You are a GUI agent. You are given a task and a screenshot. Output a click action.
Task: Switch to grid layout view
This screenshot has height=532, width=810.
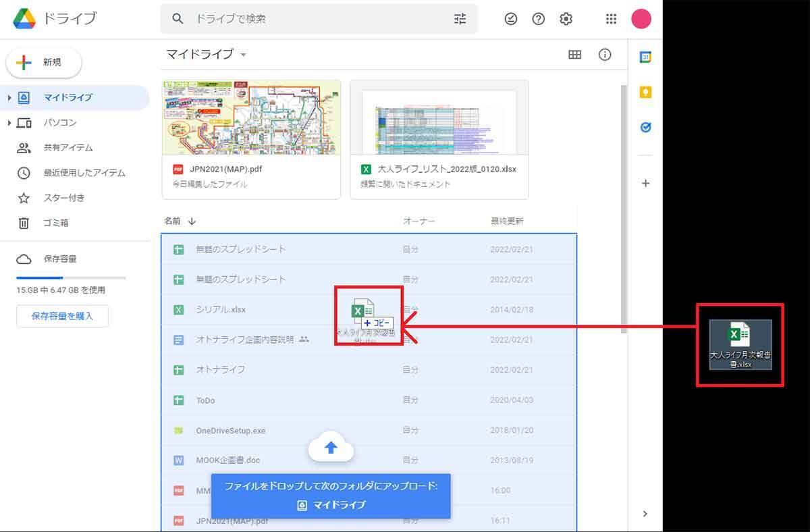pos(575,55)
